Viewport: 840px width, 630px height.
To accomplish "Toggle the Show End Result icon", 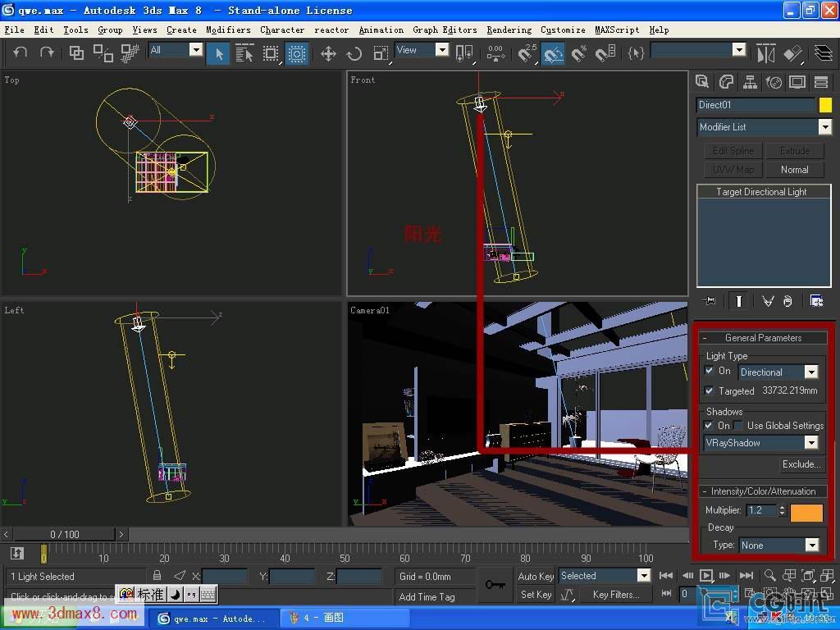I will pyautogui.click(x=739, y=301).
